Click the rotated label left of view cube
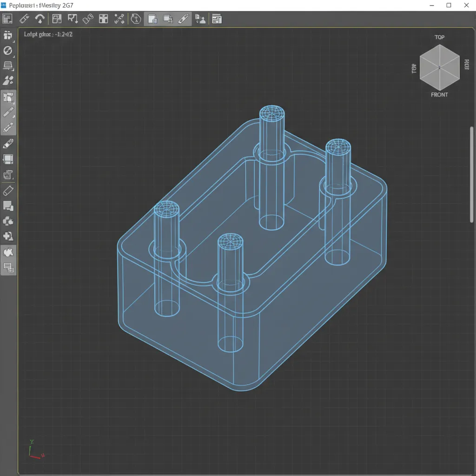This screenshot has width=476, height=476. point(414,69)
